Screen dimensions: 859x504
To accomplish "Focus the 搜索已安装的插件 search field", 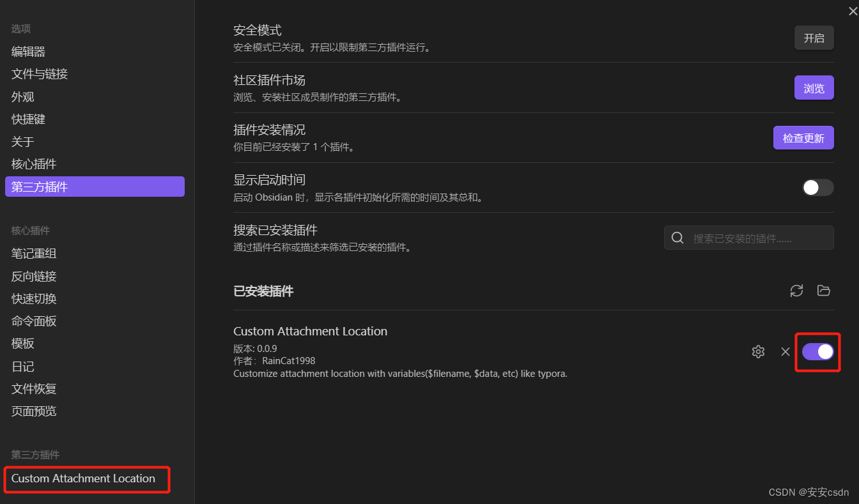I will tap(749, 238).
